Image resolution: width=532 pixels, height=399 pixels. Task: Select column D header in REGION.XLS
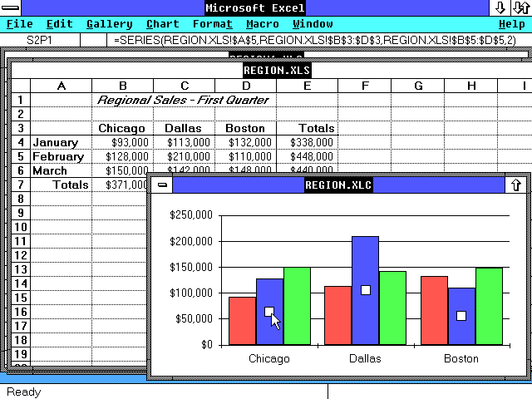(x=246, y=86)
